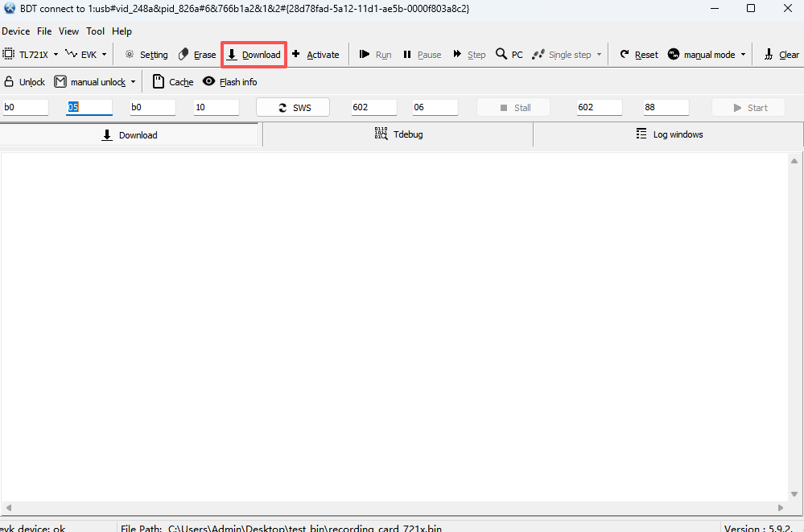The image size is (804, 532).
Task: Focus the input field containing 06
Action: tap(435, 107)
